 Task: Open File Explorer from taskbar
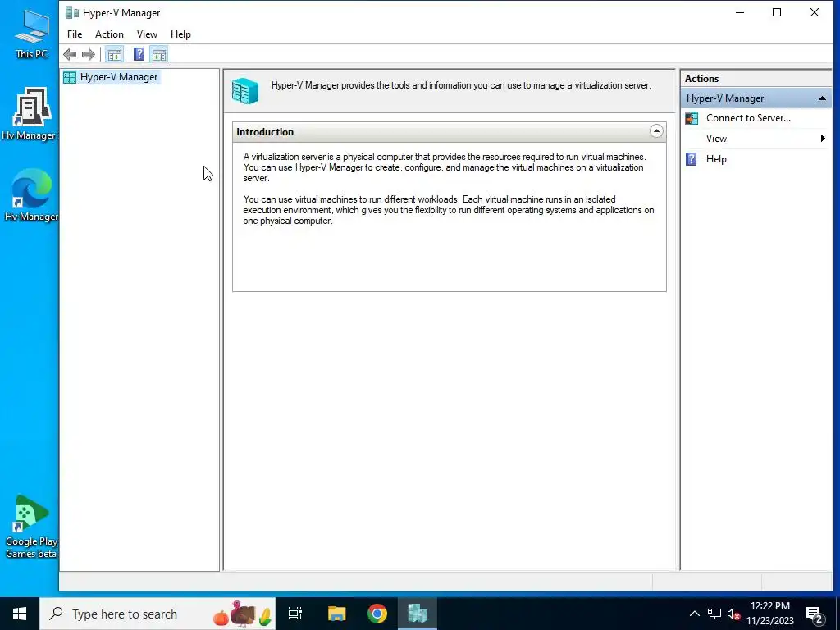(x=336, y=614)
